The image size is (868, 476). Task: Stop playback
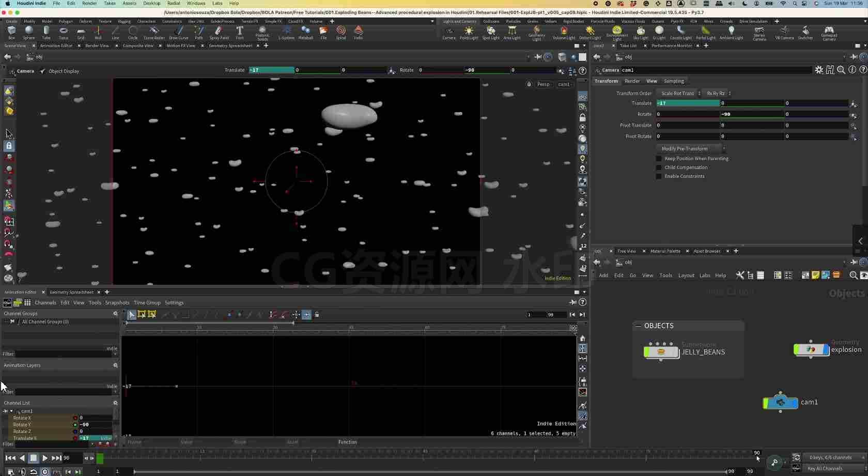33,458
